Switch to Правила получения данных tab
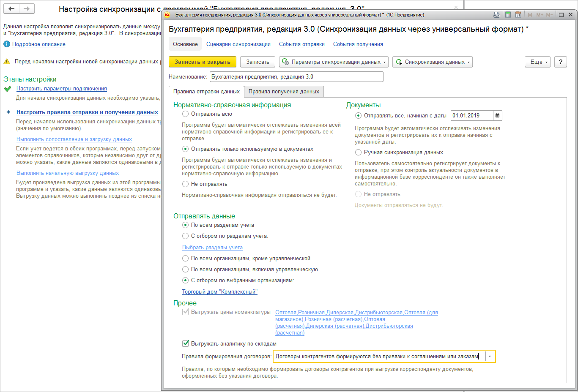 point(284,92)
